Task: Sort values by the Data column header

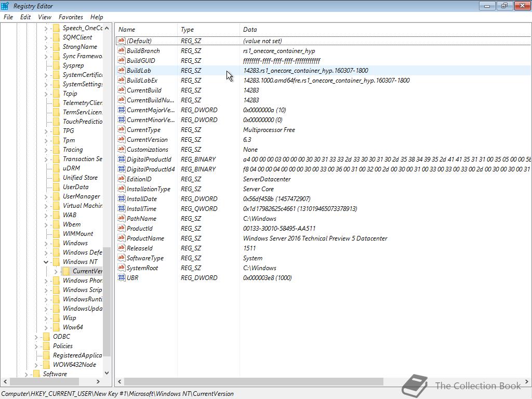Action: point(385,30)
